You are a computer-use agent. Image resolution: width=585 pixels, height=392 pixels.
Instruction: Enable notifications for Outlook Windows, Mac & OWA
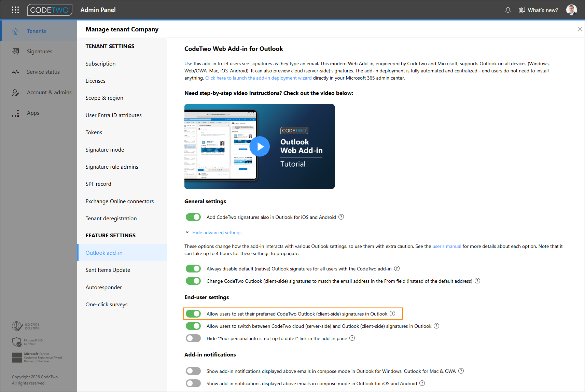pos(193,371)
